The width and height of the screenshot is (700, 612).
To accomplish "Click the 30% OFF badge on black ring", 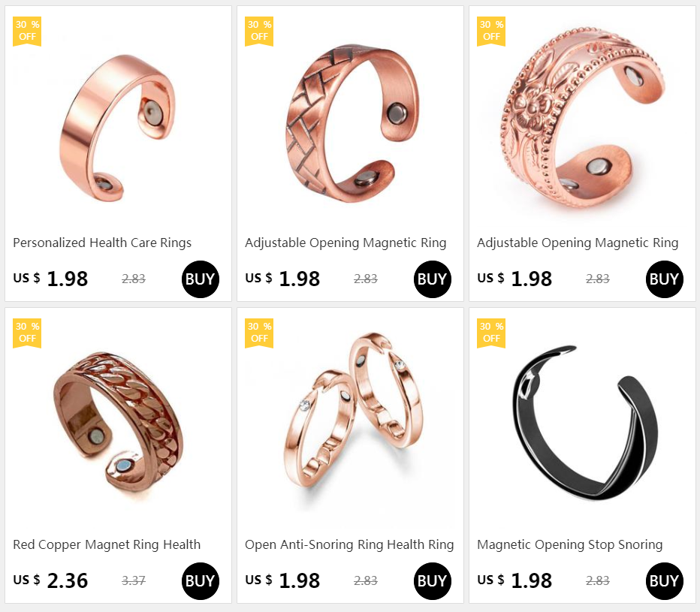I will tap(491, 333).
